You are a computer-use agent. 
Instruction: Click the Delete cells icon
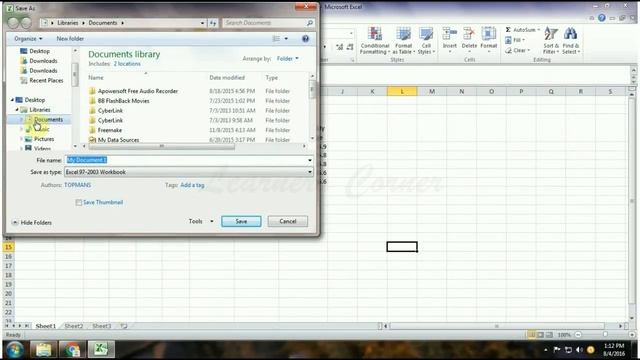469,34
